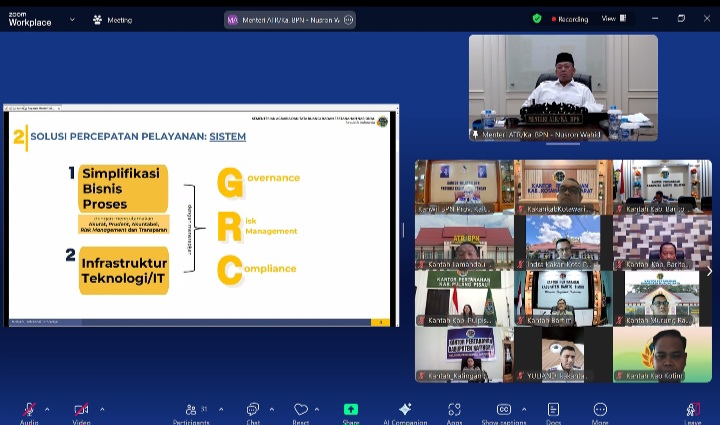
Task: Restore the Zoom window size
Action: coord(681,18)
